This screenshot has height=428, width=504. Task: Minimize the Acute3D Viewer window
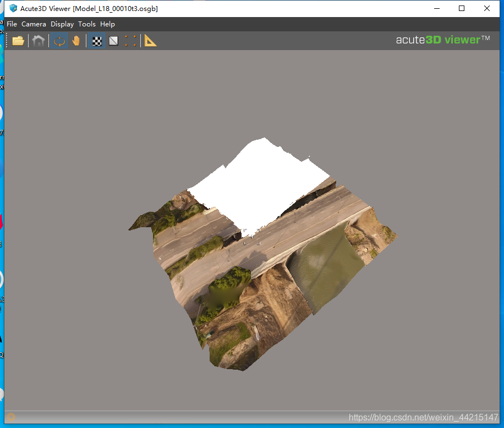(436, 8)
